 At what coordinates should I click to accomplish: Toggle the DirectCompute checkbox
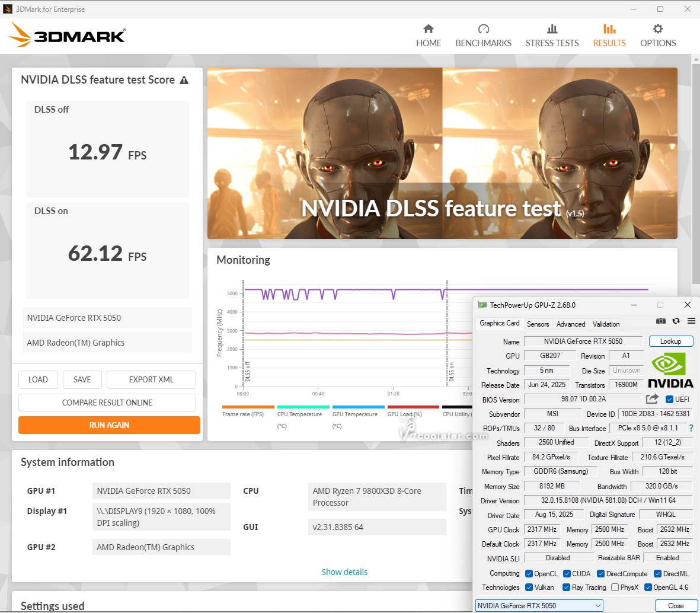(601, 574)
